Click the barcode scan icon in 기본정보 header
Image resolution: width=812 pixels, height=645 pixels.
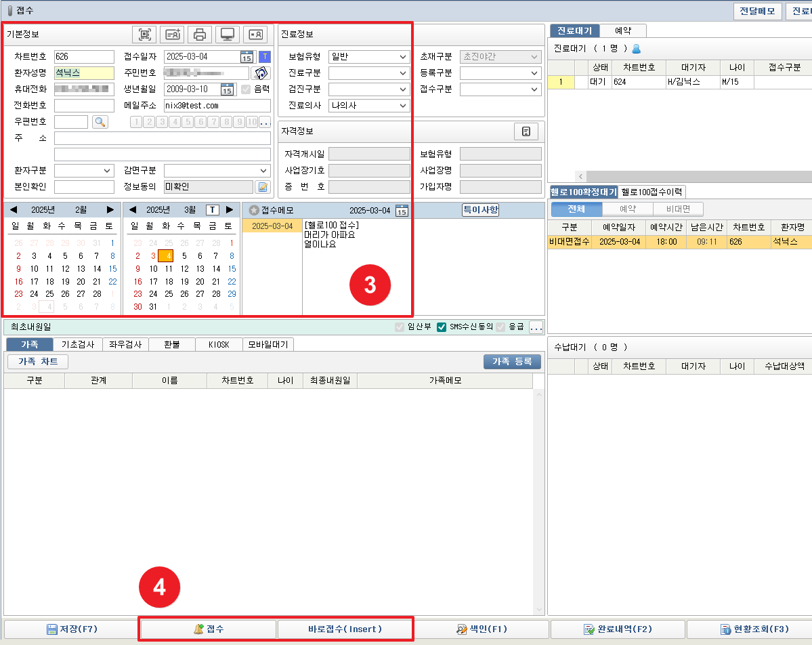click(144, 35)
